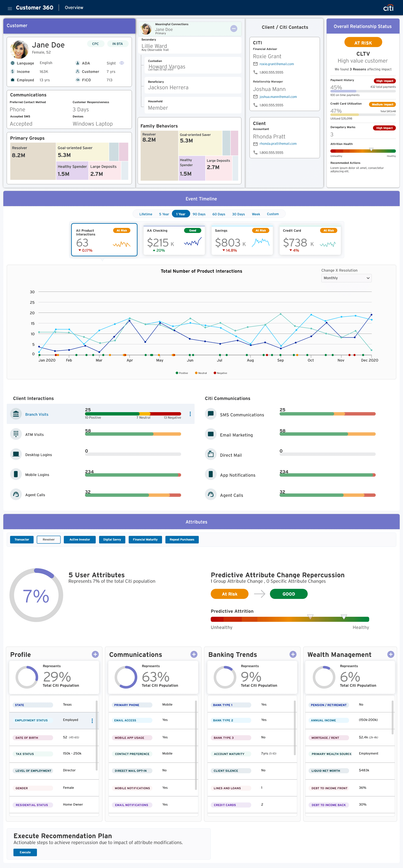403x868 pixels.
Task: Click the Mobile Logins phone icon
Action: tap(16, 474)
